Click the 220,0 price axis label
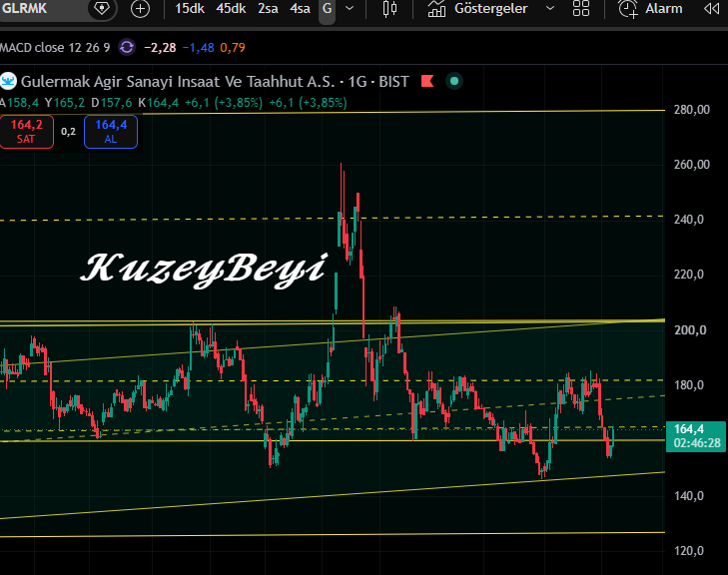Image resolution: width=728 pixels, height=575 pixels. [689, 275]
